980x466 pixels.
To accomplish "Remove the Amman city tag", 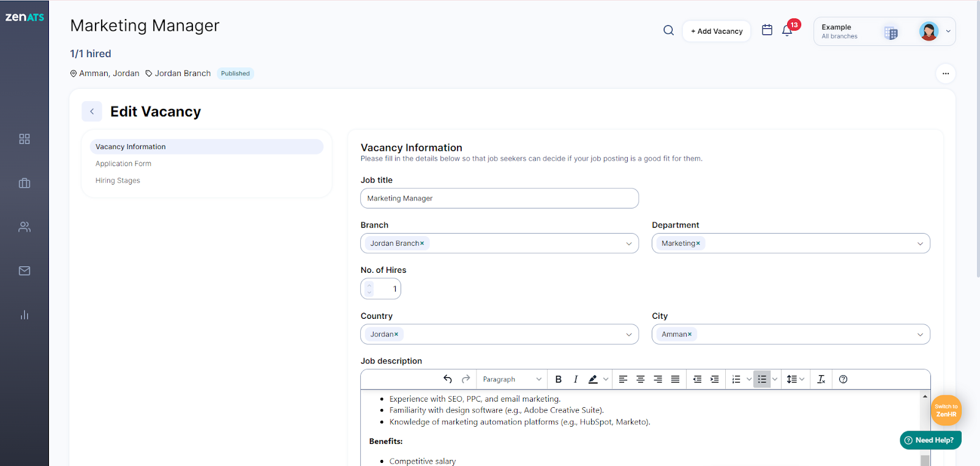I will (x=690, y=334).
